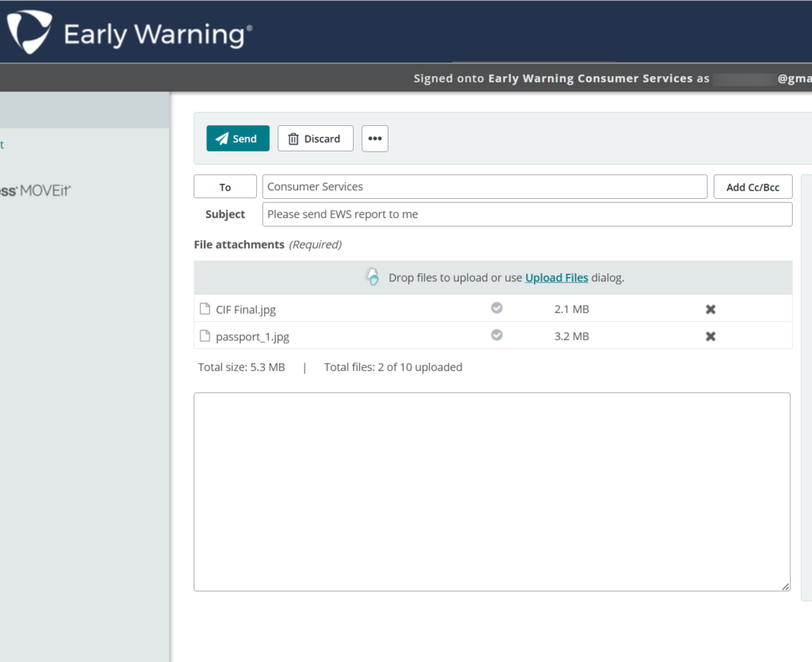Click the file icon beside passport_1.jpg
This screenshot has height=662, width=812.
point(205,336)
